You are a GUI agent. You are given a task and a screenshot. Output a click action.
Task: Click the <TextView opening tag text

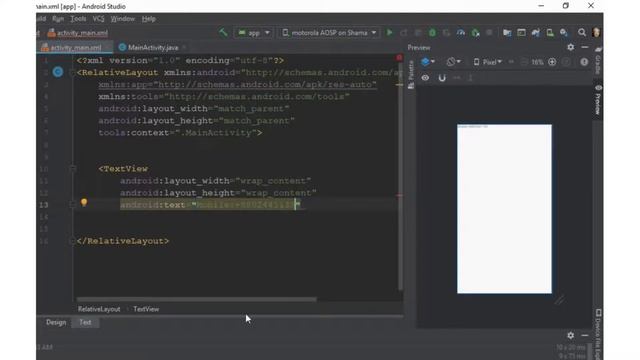click(x=123, y=169)
